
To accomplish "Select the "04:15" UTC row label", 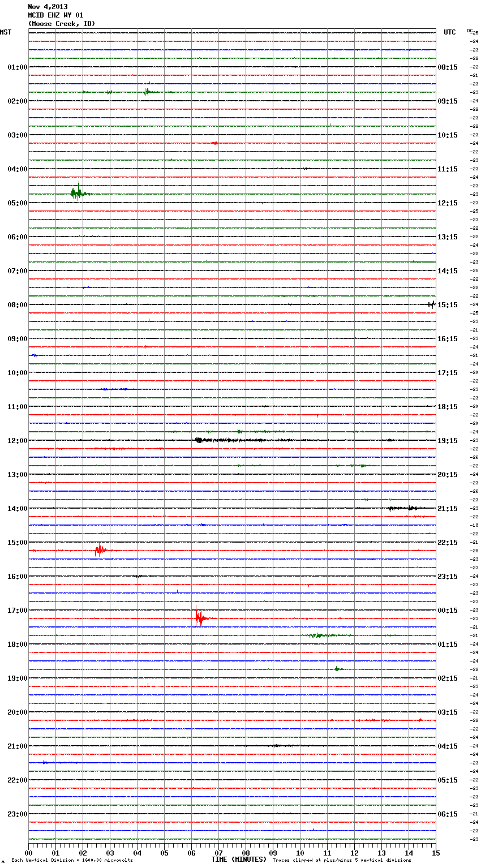I will [448, 746].
